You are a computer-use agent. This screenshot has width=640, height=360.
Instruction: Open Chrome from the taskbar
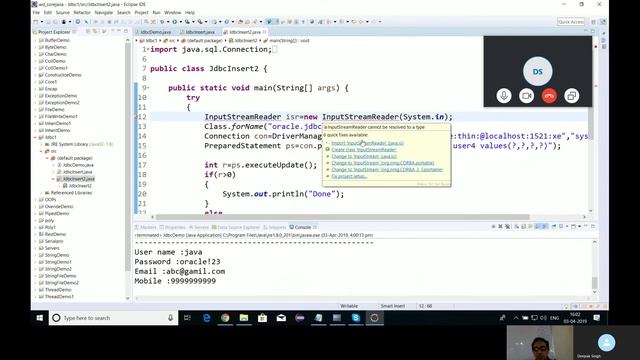click(x=225, y=318)
